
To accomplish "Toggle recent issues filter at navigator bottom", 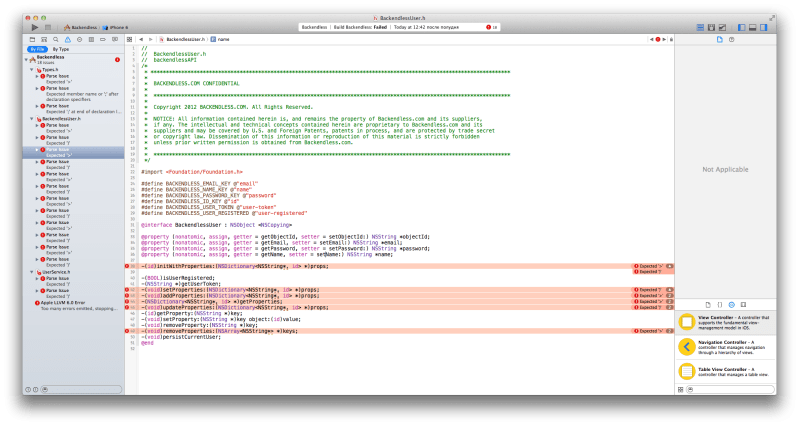I will pyautogui.click(x=29, y=389).
